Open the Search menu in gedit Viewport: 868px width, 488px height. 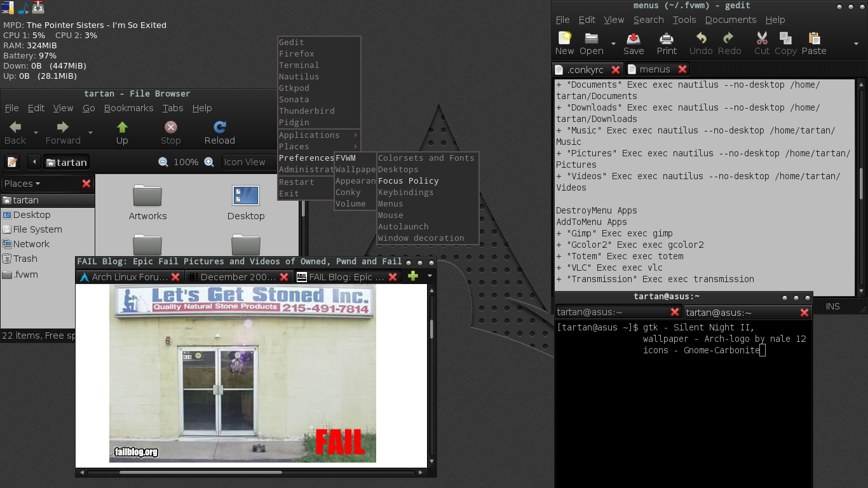(648, 20)
